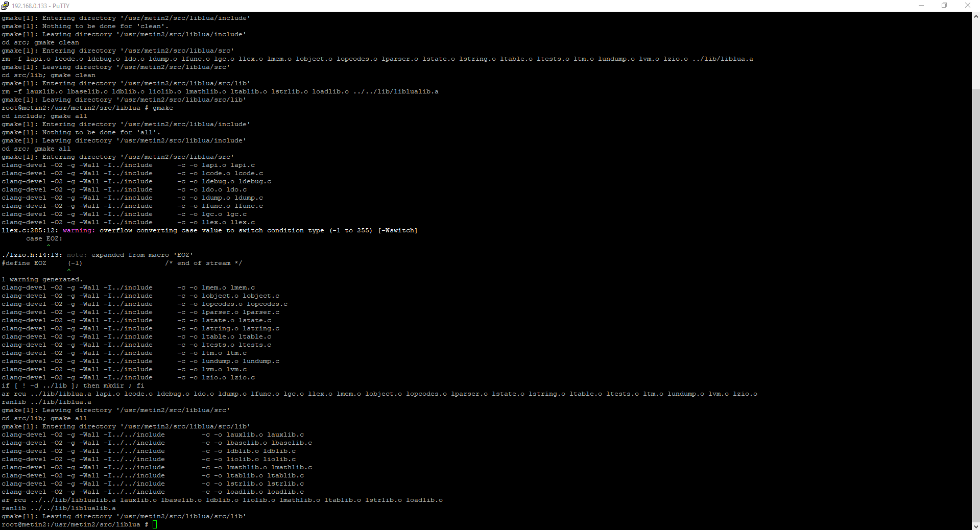
Task: Click the 'lstate.o lstate.c' compile line
Action: pyautogui.click(x=136, y=320)
